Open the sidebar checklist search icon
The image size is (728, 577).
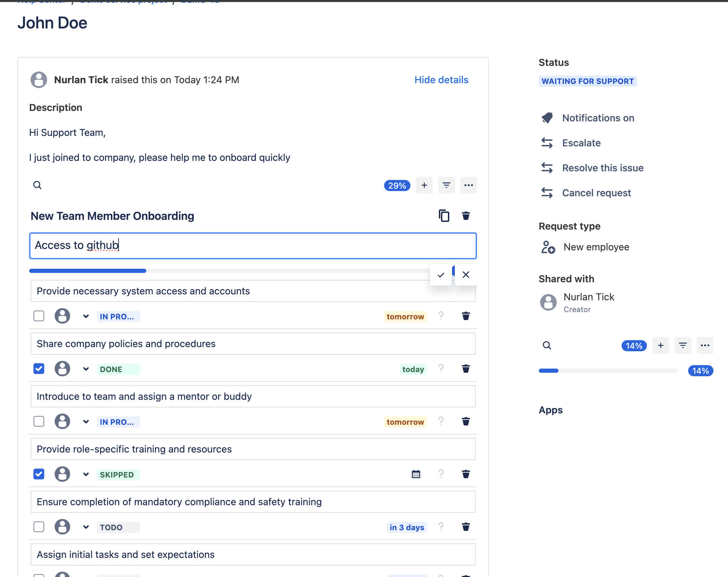click(547, 345)
